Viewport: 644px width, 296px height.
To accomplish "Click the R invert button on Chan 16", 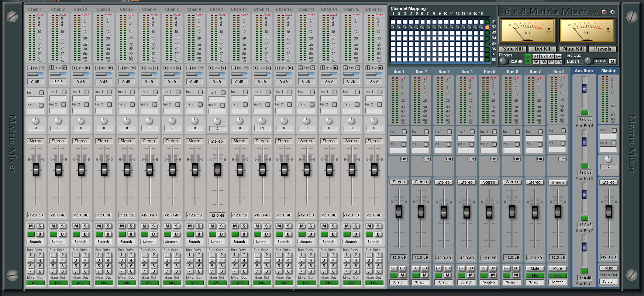I will [x=380, y=68].
